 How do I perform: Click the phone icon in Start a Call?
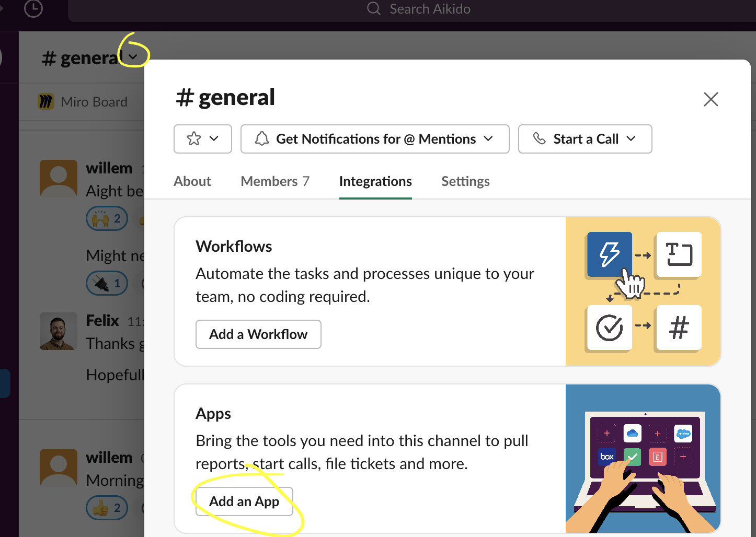pyautogui.click(x=539, y=138)
